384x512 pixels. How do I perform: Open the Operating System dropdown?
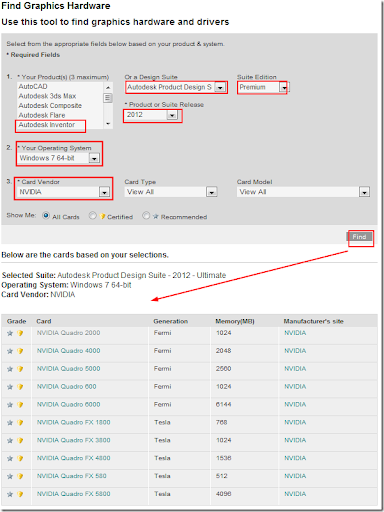coord(59,158)
